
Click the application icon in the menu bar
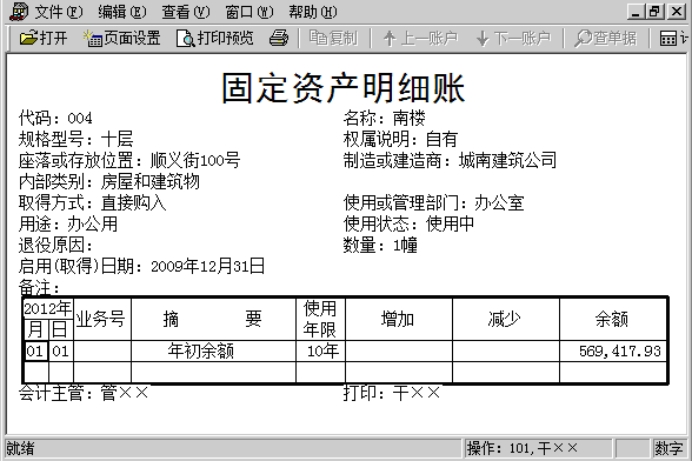click(x=16, y=11)
